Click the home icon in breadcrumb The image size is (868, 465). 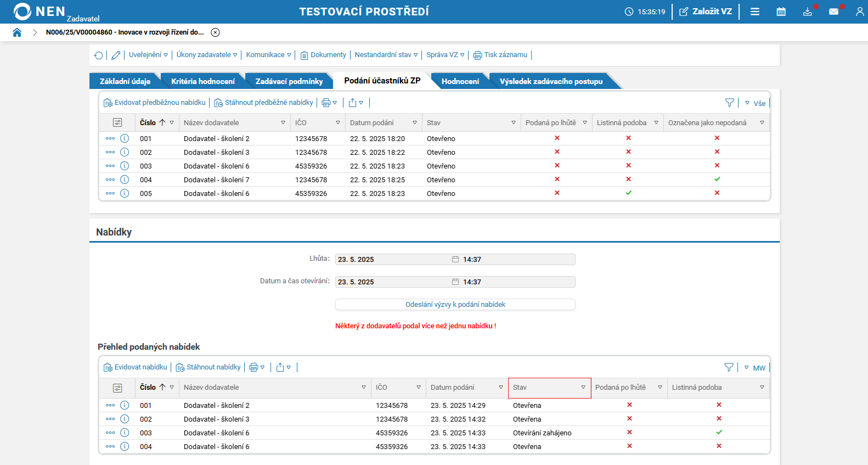(x=17, y=32)
